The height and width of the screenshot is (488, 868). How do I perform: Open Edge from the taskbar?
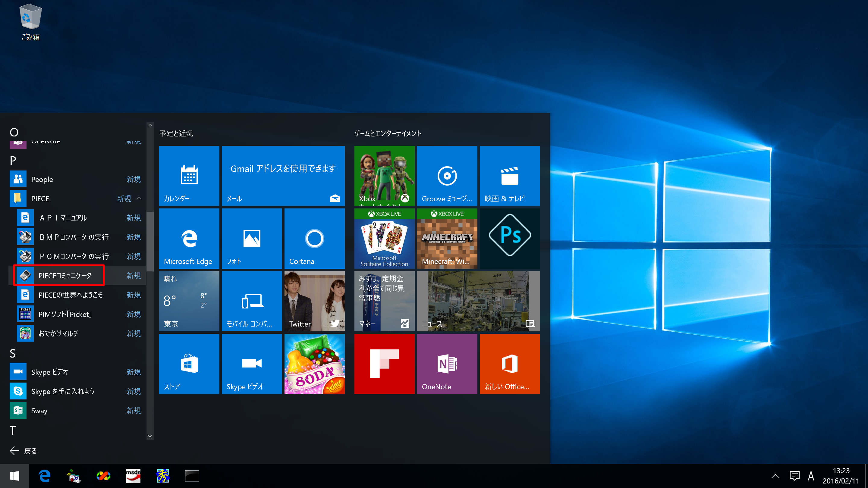(x=45, y=476)
